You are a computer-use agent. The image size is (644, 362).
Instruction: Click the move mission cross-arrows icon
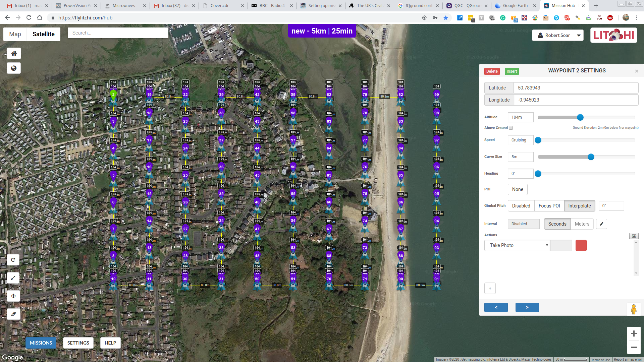click(x=13, y=296)
